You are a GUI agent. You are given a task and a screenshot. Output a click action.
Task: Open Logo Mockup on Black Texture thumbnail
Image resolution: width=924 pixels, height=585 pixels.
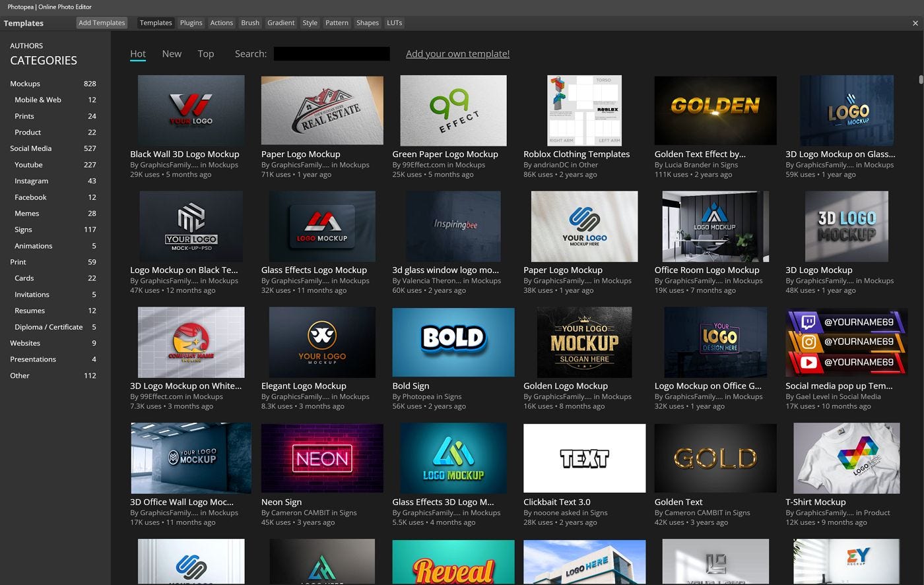(191, 226)
